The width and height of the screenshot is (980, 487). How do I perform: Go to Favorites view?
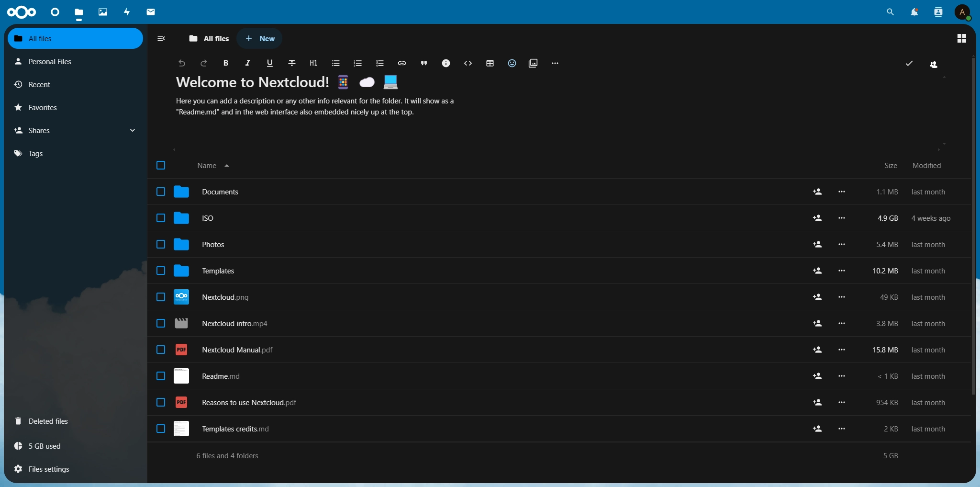tap(75, 107)
